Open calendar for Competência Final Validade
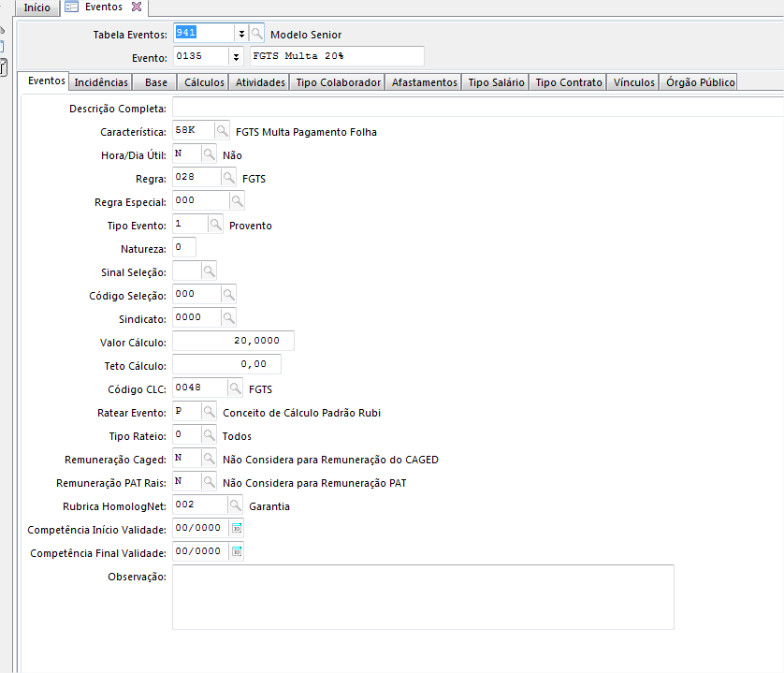The width and height of the screenshot is (784, 673). coord(237,552)
